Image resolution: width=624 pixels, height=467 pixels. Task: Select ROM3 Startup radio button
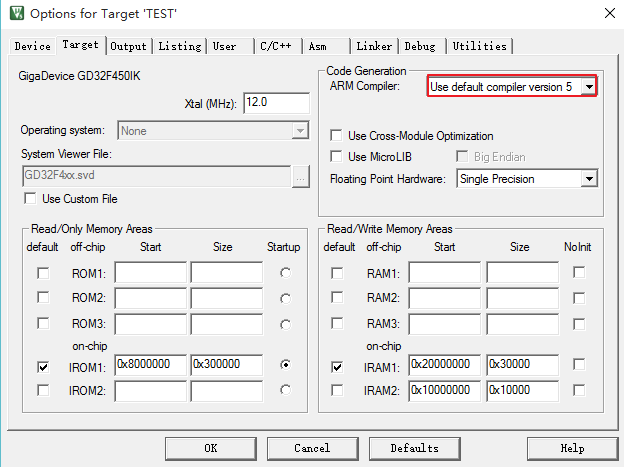point(285,324)
